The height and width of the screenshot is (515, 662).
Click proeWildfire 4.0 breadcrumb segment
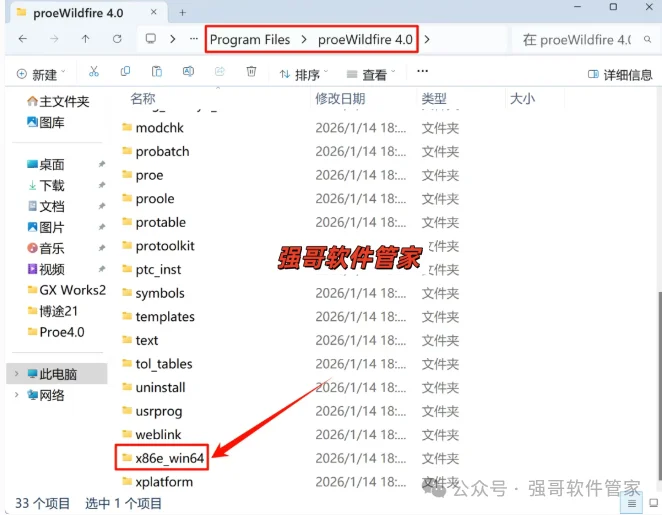365,40
